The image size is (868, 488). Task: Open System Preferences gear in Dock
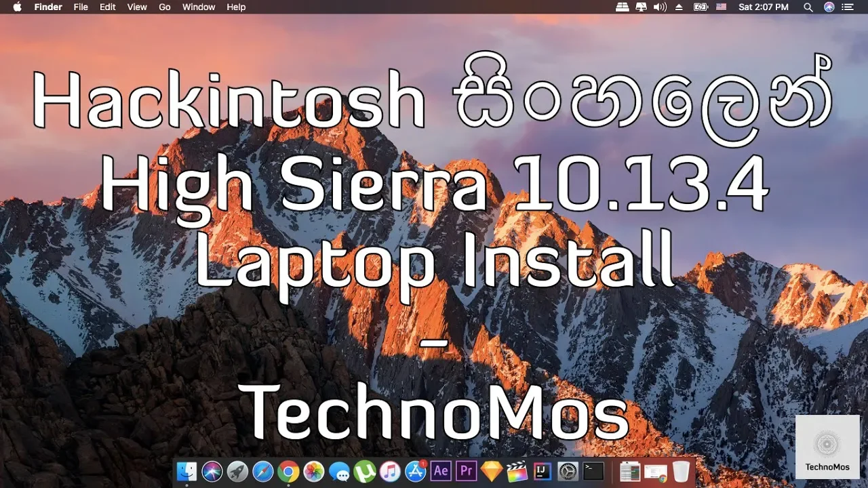(x=568, y=471)
